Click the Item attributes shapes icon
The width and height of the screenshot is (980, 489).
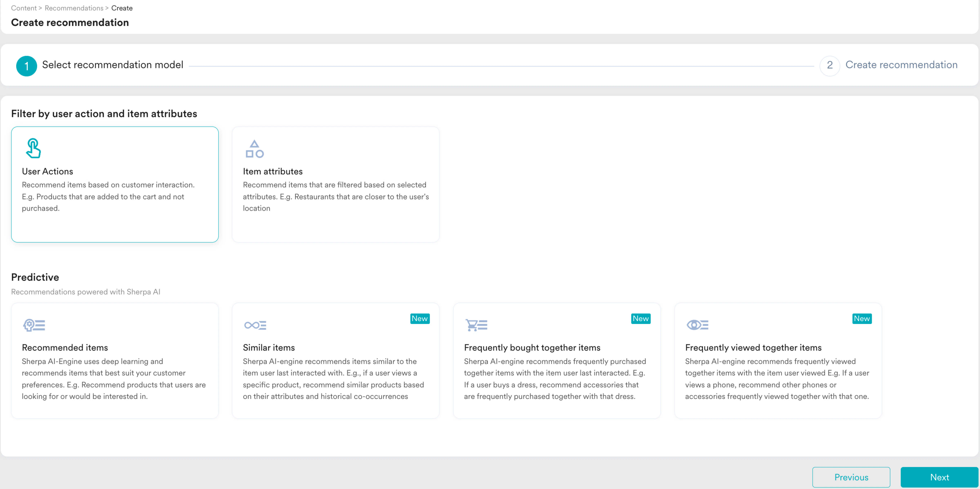255,149
